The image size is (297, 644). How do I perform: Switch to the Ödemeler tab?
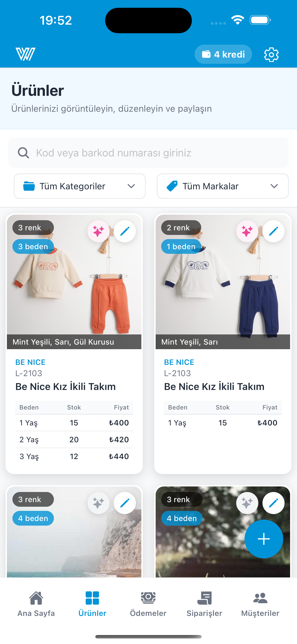coord(148,604)
